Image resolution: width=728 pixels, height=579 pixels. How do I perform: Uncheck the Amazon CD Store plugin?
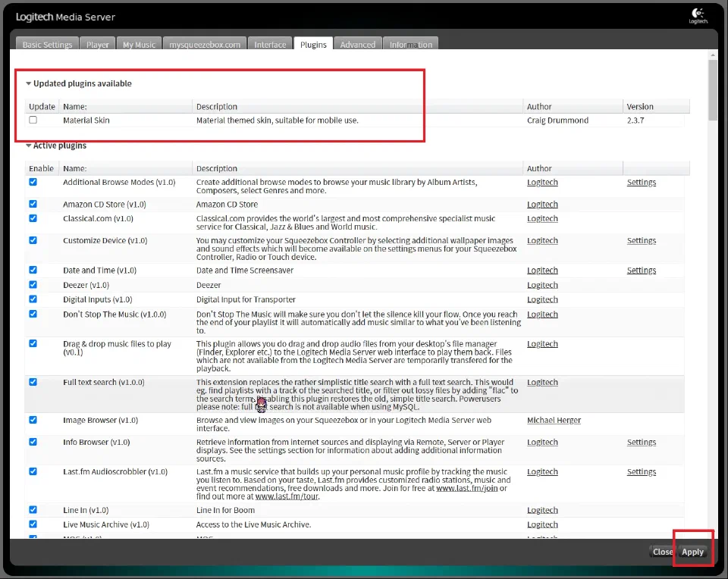[33, 204]
